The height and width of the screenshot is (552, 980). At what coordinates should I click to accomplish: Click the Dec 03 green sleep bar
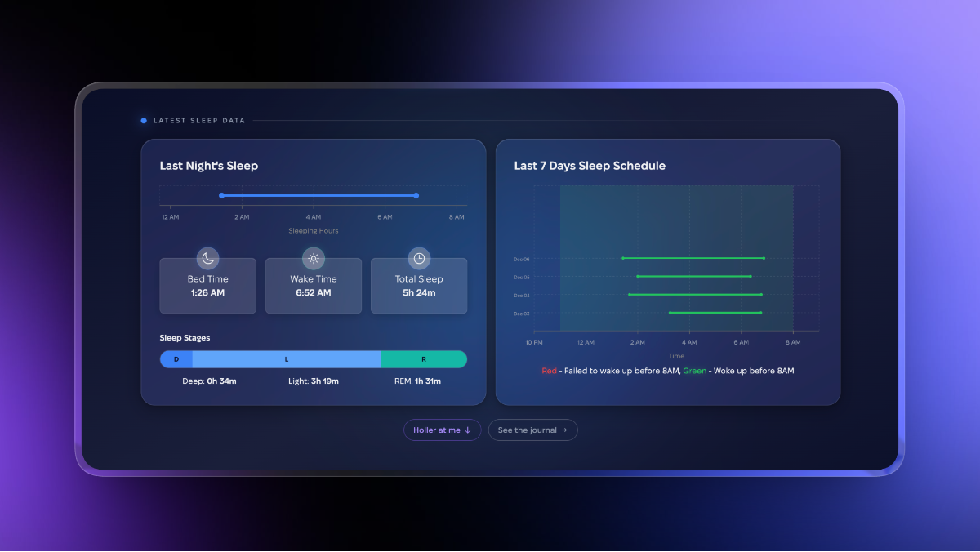pos(715,312)
